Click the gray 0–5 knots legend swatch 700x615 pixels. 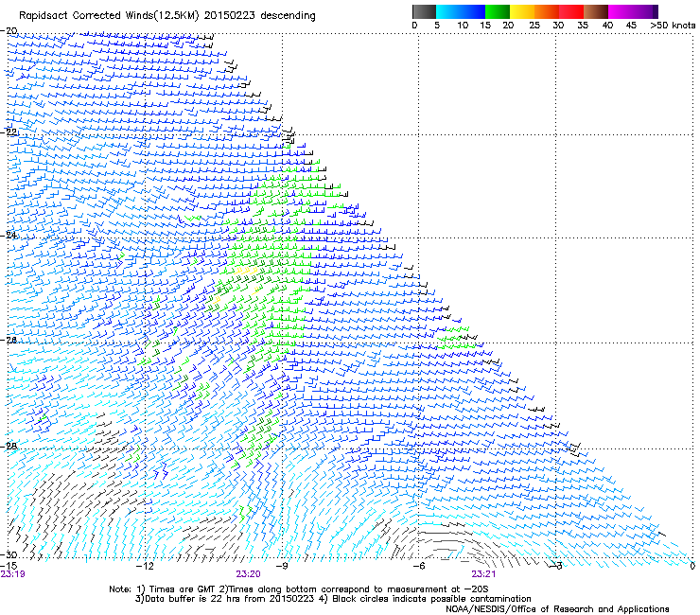pyautogui.click(x=424, y=12)
